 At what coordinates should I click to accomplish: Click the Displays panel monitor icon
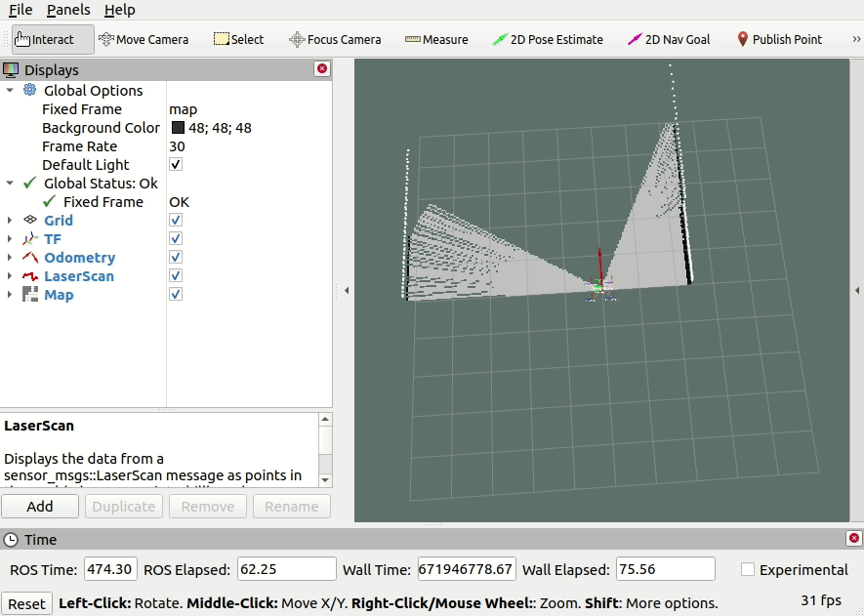[11, 70]
